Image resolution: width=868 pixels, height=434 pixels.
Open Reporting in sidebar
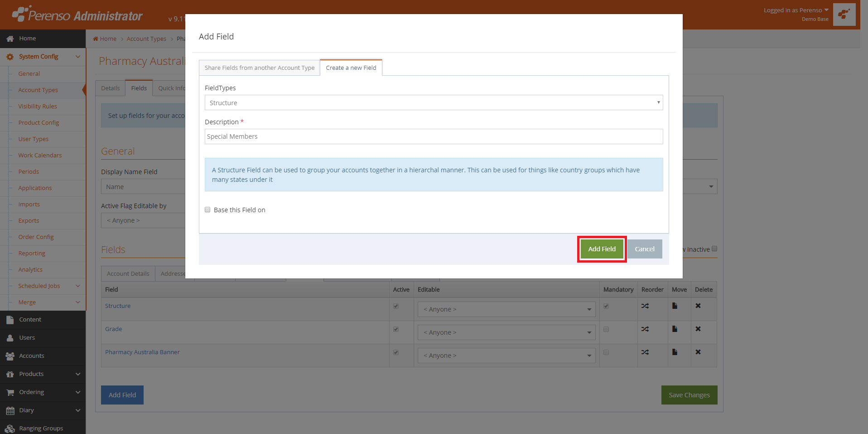pos(32,254)
